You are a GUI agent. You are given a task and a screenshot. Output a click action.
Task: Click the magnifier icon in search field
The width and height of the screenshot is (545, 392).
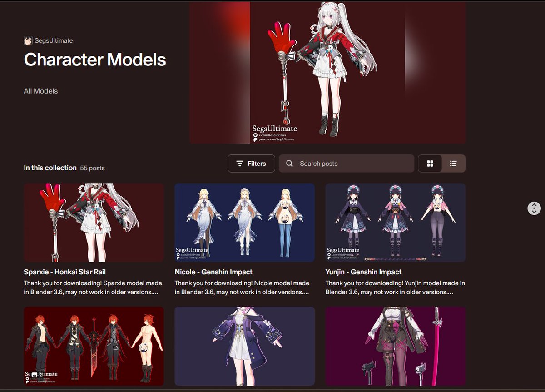290,164
